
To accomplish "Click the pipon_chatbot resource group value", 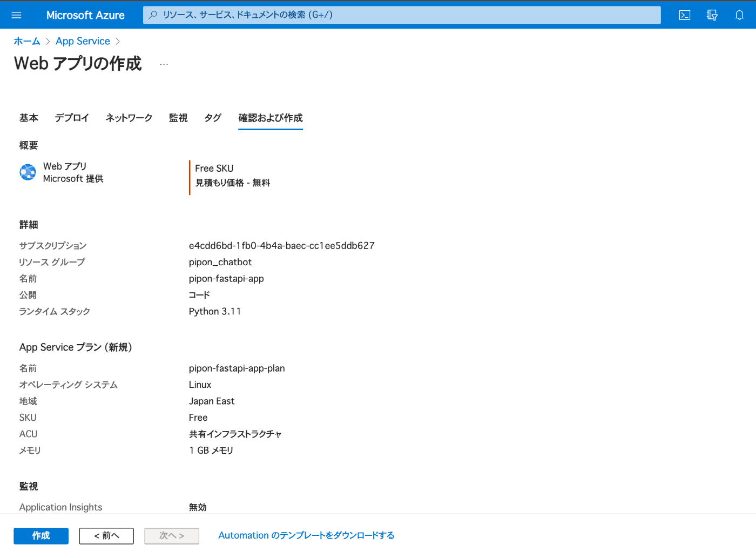I will tap(220, 262).
